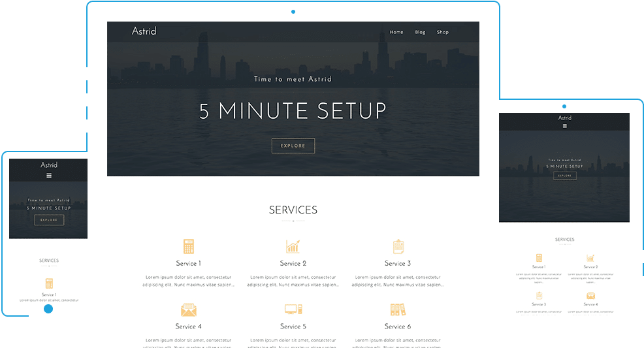Click Service 3 clipboard icon in tablet preview
The image size is (644, 348).
pos(539,296)
